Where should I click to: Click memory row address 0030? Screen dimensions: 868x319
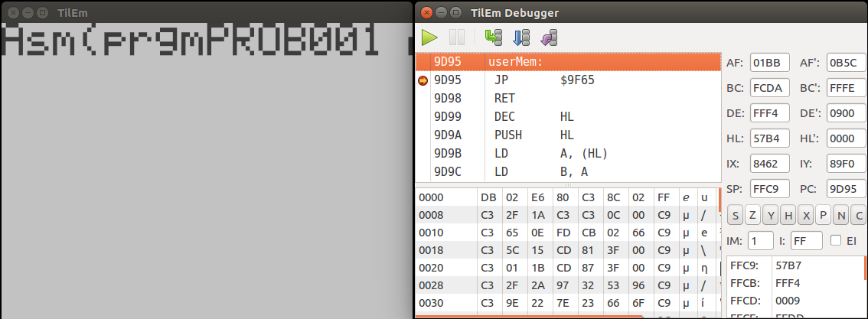431,303
